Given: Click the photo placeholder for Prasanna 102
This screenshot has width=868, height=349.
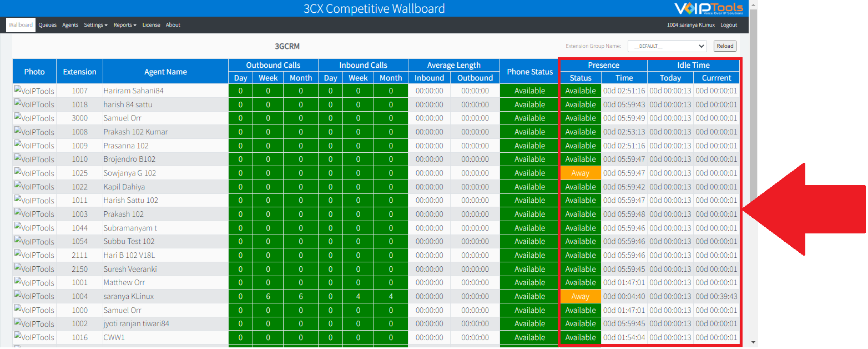Looking at the screenshot, I should coord(34,146).
